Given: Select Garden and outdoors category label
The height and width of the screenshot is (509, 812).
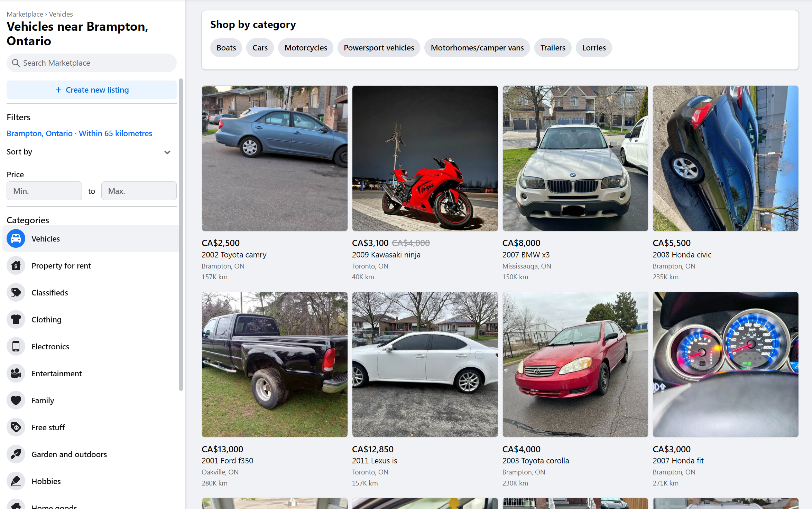Looking at the screenshot, I should (x=69, y=454).
